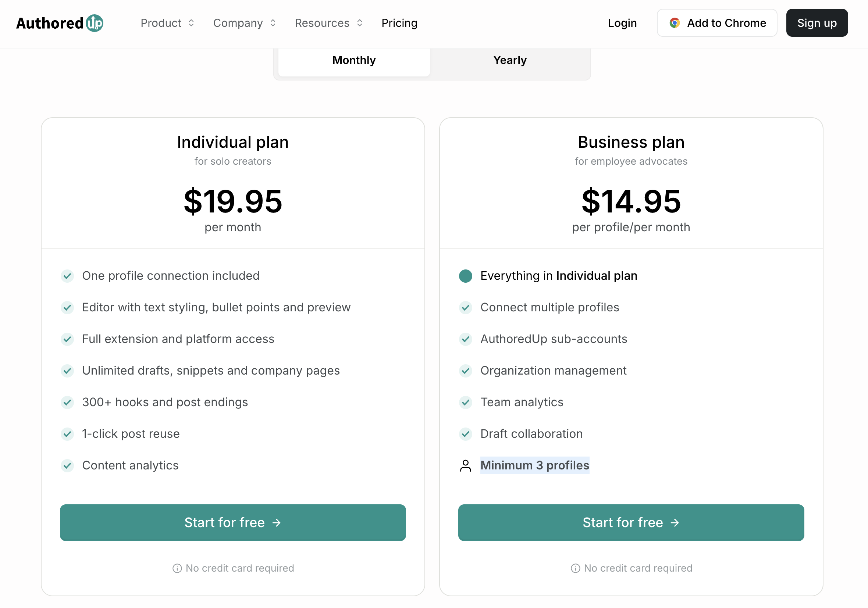Image resolution: width=868 pixels, height=608 pixels.
Task: Click the info icon under the Individual plan button
Action: click(177, 568)
